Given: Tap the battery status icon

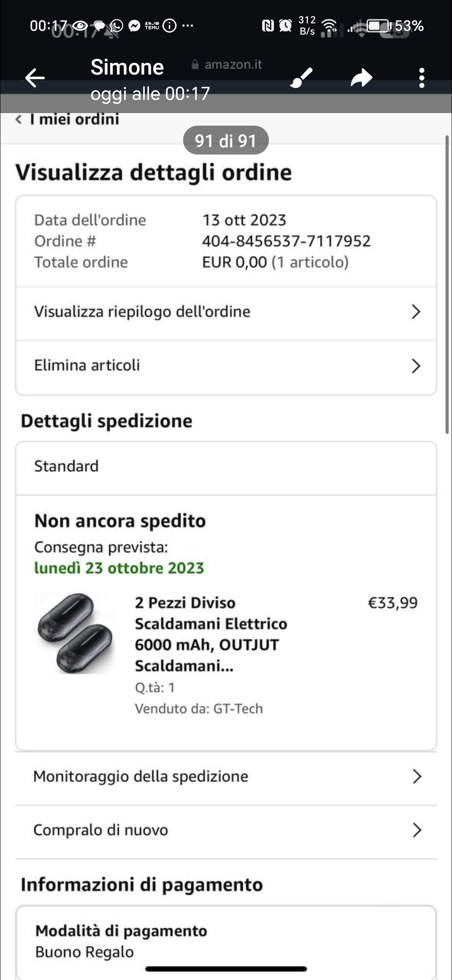Looking at the screenshot, I should [x=378, y=26].
